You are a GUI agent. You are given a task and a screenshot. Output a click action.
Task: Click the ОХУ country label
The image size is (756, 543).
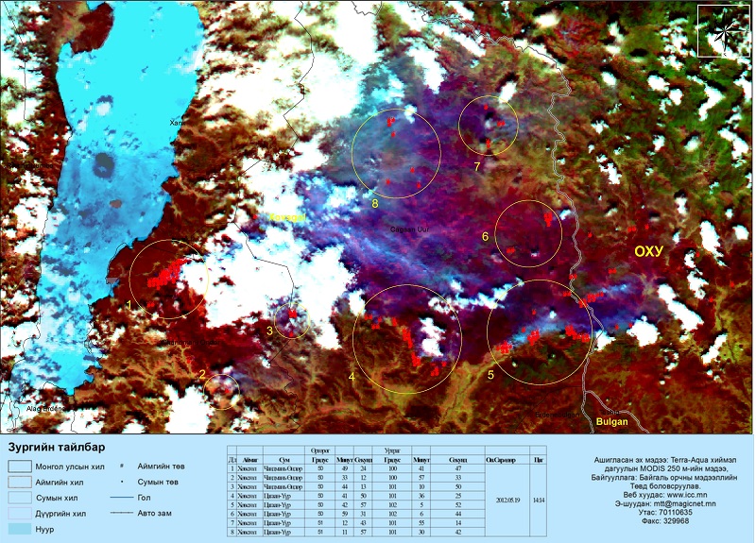click(x=648, y=251)
